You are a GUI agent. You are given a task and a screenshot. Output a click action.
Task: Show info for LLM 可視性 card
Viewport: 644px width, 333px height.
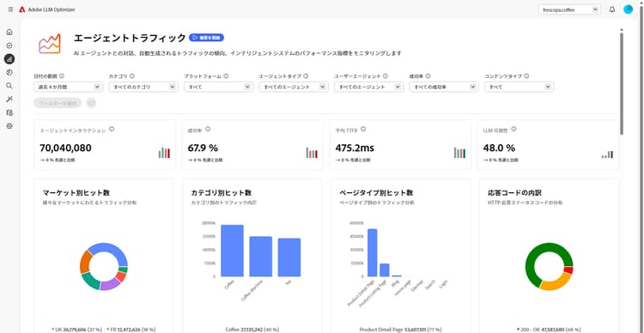click(x=513, y=129)
